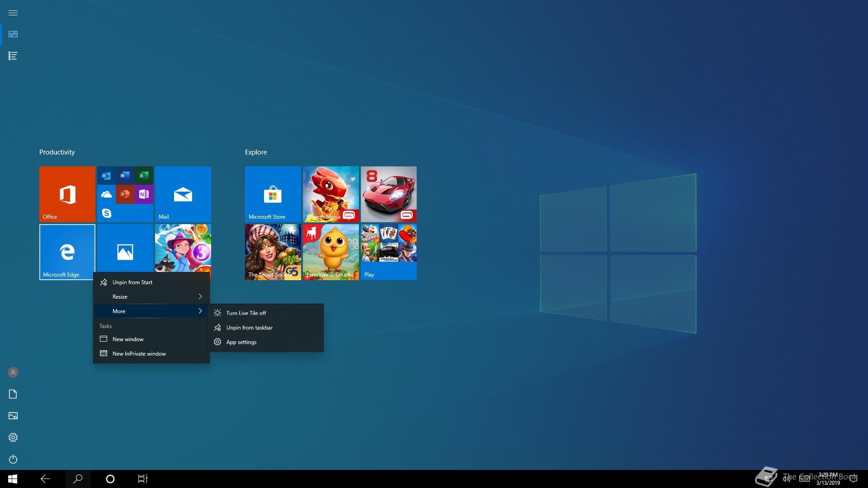Open Word in the Office folder tile

[125, 175]
